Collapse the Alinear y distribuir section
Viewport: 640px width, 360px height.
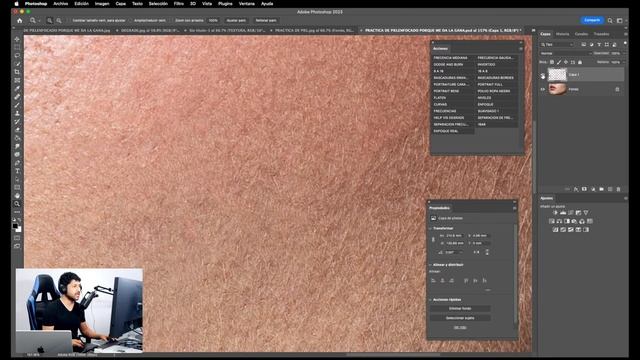pyautogui.click(x=430, y=265)
